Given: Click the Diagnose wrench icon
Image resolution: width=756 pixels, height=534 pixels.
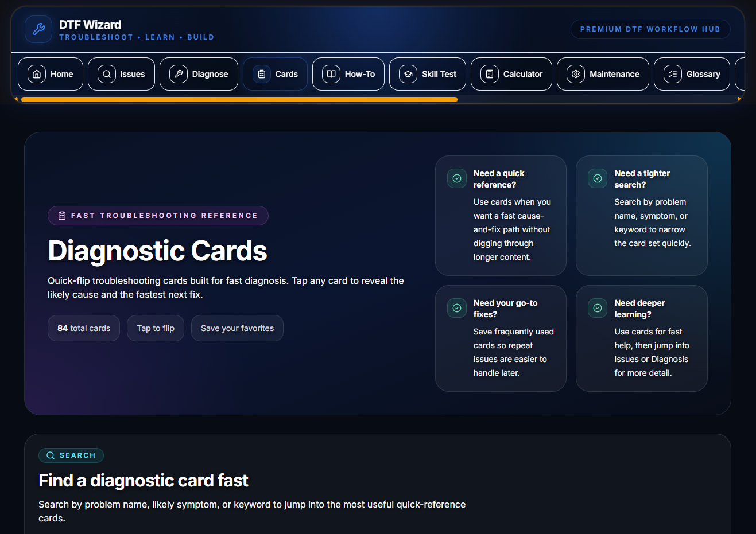Looking at the screenshot, I should point(179,74).
